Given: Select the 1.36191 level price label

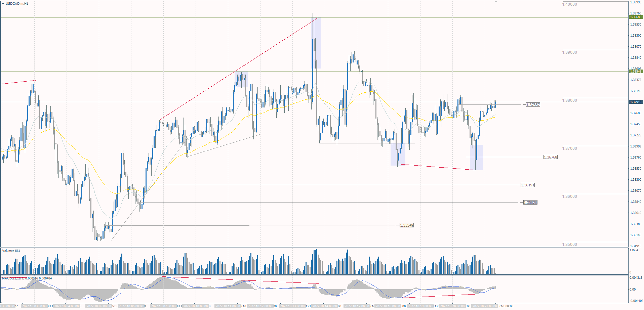Looking at the screenshot, I should (x=528, y=185).
